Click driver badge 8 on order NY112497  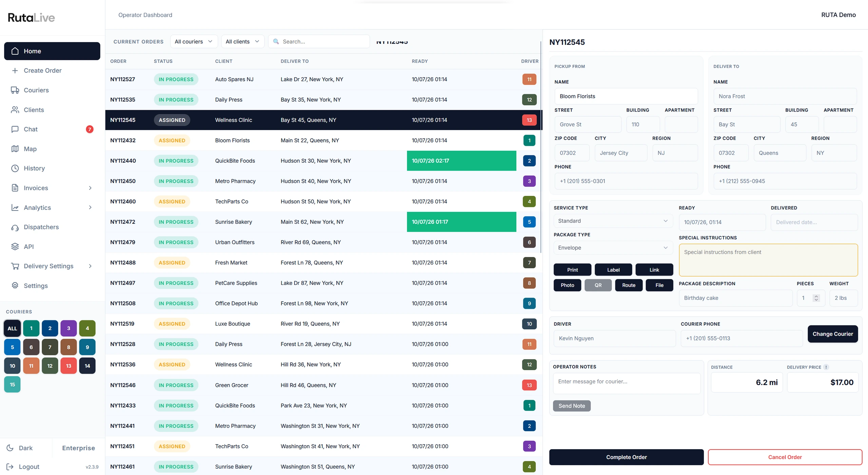tap(529, 283)
